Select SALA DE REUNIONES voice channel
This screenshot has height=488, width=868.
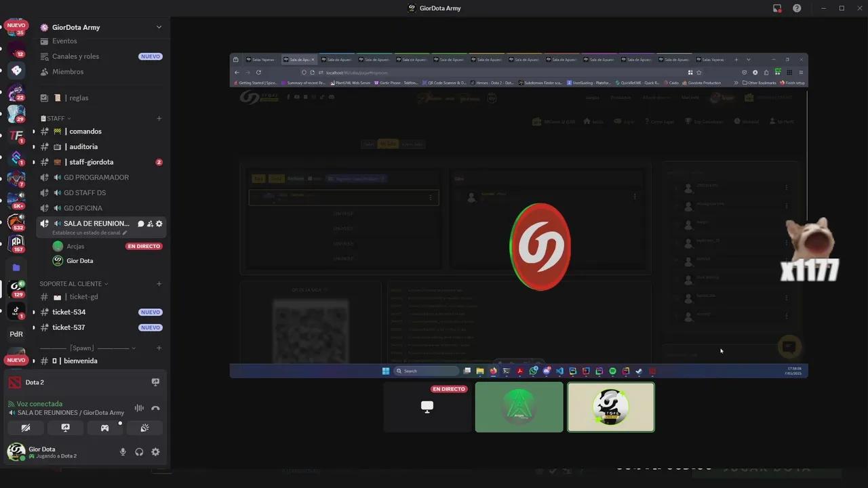[x=96, y=224]
